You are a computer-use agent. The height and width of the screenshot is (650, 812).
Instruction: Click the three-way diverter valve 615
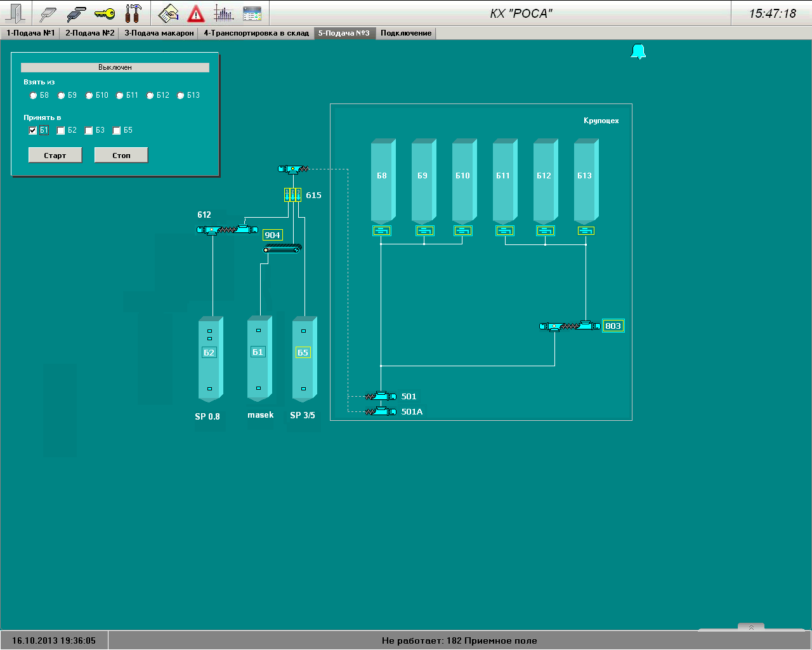[292, 195]
